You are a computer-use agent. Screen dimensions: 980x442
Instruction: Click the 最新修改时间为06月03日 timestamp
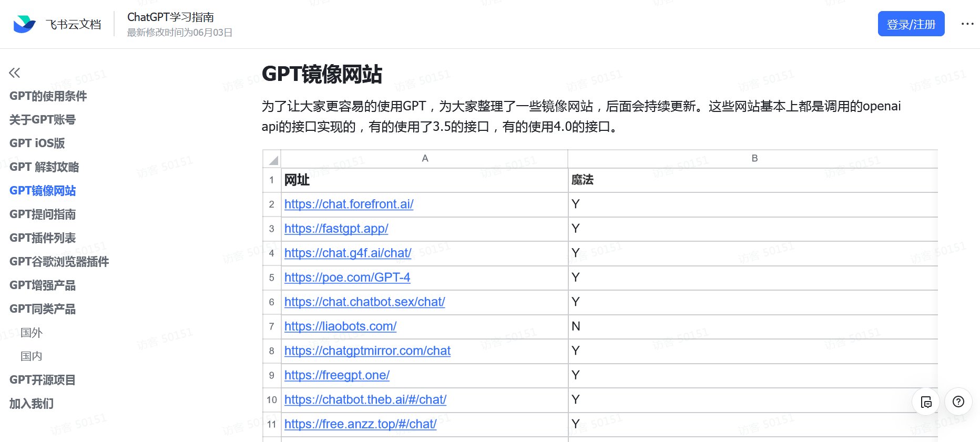(180, 33)
